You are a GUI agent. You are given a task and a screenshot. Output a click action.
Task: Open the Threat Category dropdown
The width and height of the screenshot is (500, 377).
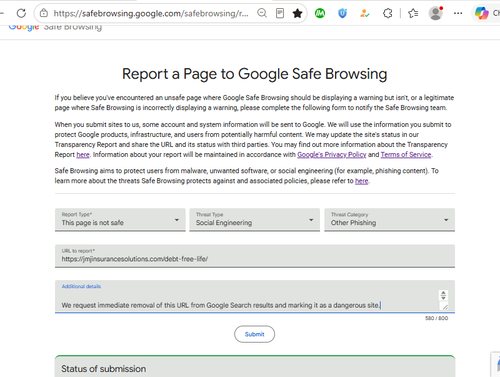point(389,220)
